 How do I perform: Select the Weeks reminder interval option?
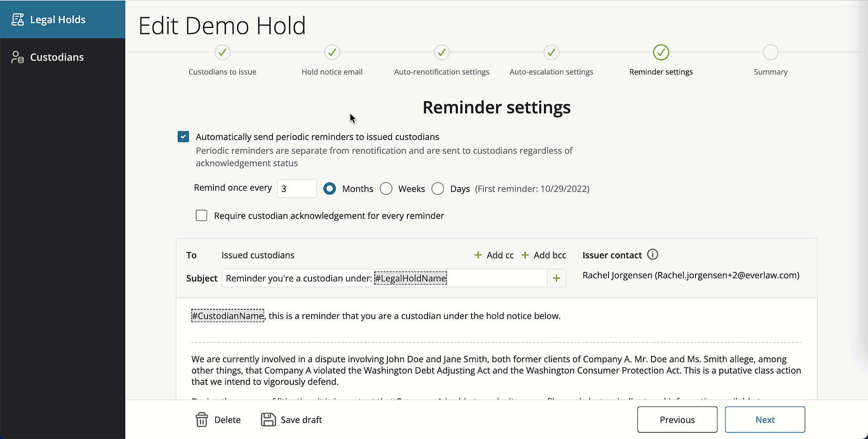[386, 188]
